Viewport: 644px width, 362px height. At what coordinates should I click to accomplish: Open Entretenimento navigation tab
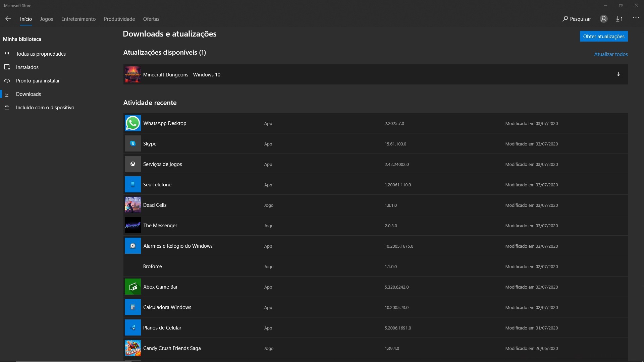[78, 19]
